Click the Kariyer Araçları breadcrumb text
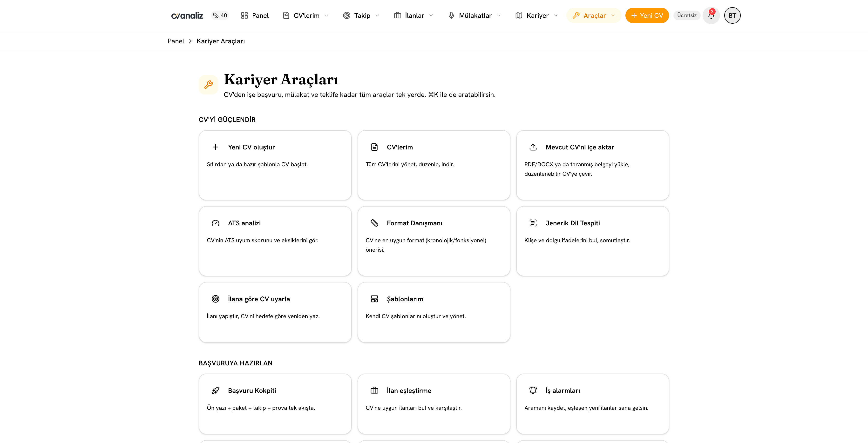868x443 pixels. coord(221,41)
